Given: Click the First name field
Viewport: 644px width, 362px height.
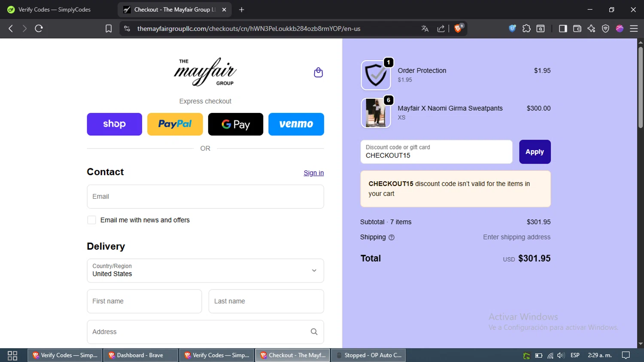Looking at the screenshot, I should pyautogui.click(x=144, y=301).
